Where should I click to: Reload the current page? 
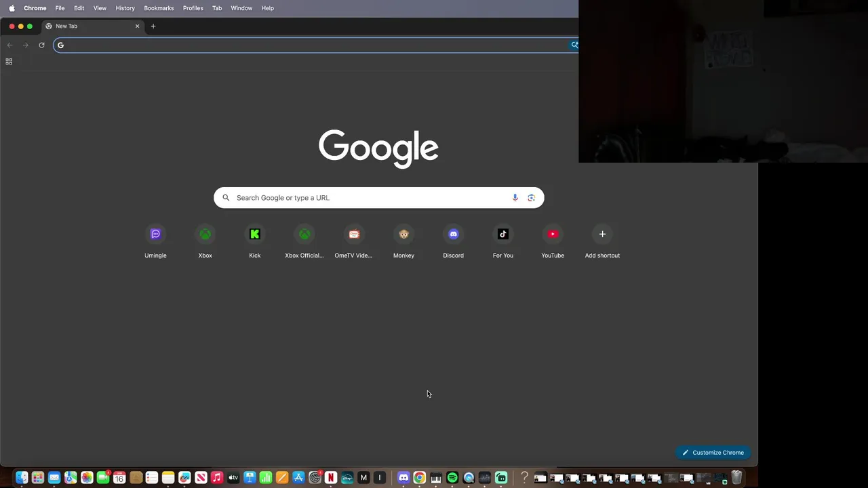pos(41,45)
